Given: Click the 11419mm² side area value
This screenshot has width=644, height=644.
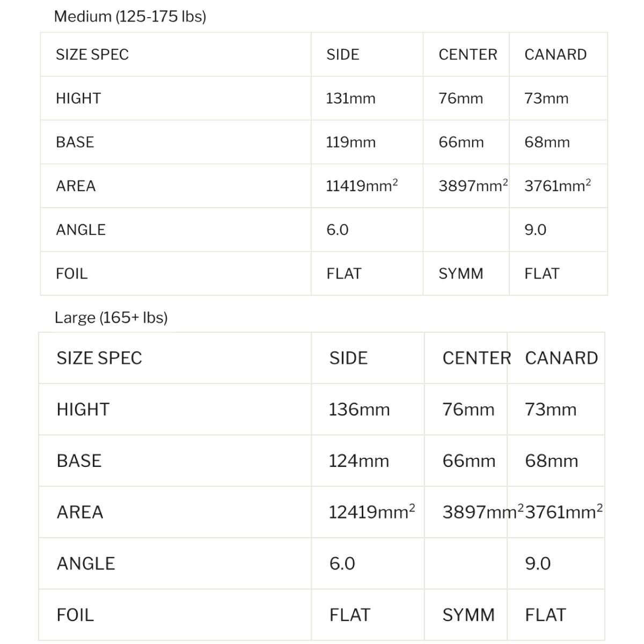Looking at the screenshot, I should 362,185.
